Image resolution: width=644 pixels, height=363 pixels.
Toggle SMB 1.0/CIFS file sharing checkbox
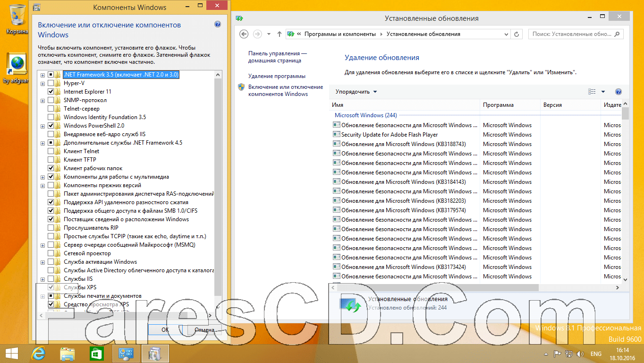pyautogui.click(x=51, y=211)
